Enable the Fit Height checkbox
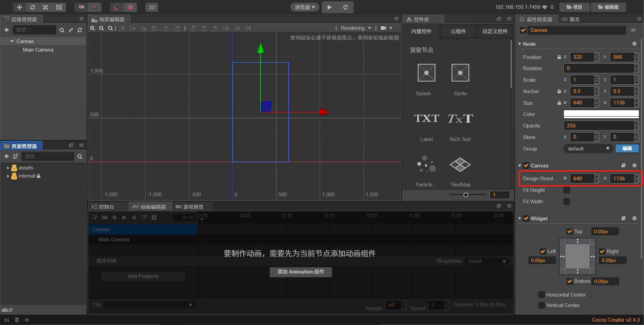Viewport: 644px width, 325px height. [x=567, y=190]
